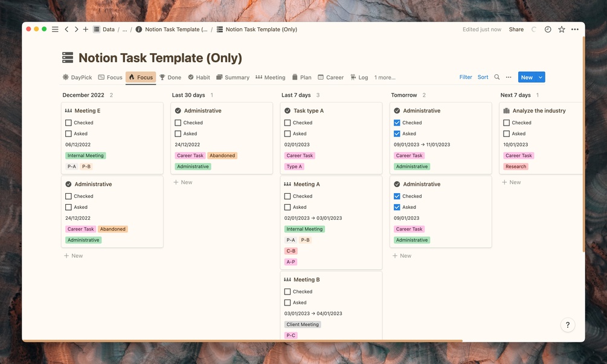Click the Meeting E card's meeting icon
Viewport: 607px width, 364px height.
point(68,110)
